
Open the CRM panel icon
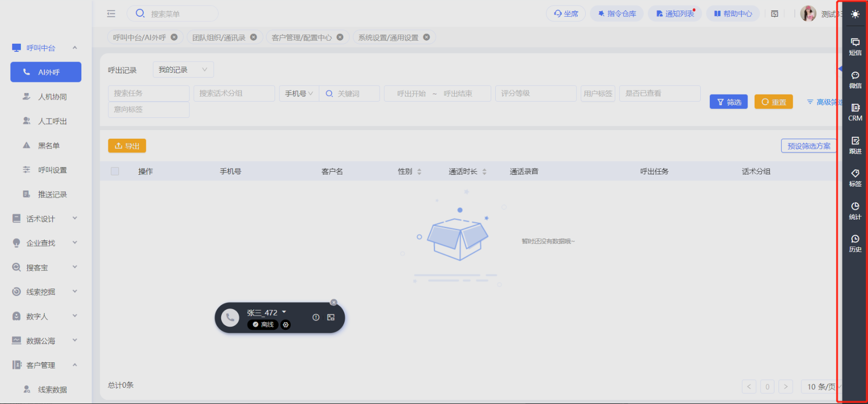click(x=855, y=112)
